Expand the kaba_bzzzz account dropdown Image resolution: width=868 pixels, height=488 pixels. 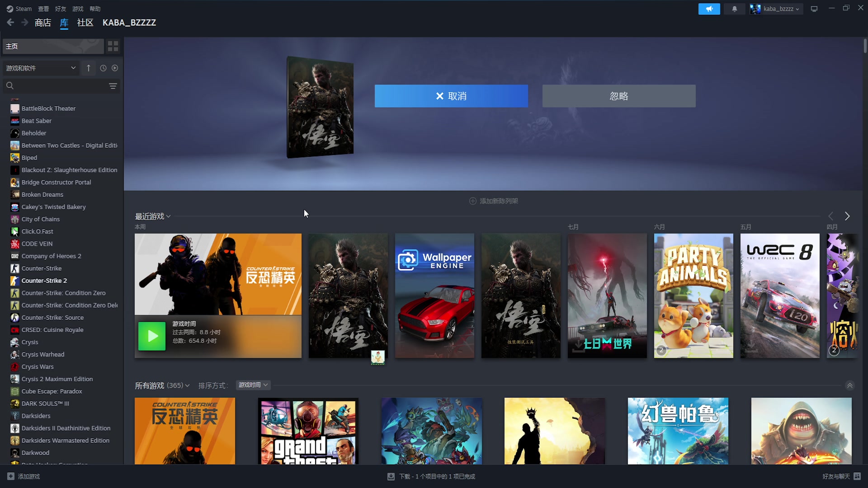[776, 9]
